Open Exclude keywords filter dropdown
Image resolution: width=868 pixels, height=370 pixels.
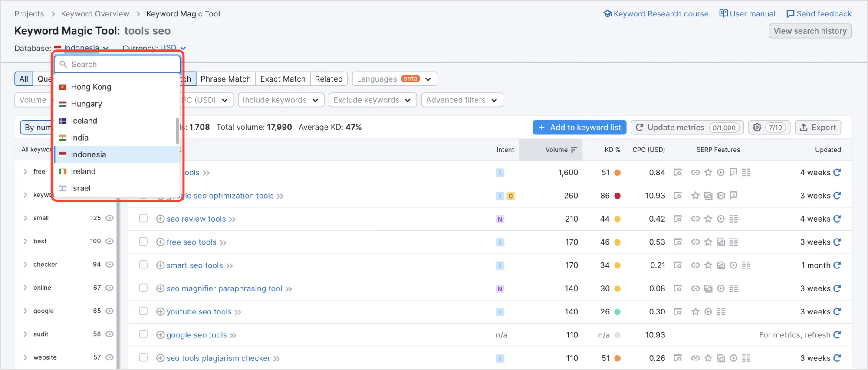372,100
